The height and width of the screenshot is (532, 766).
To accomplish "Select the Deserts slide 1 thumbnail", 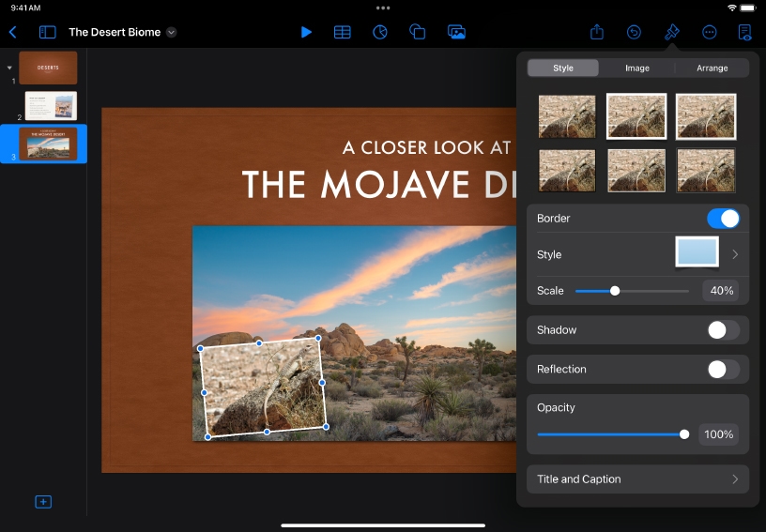I will click(48, 68).
